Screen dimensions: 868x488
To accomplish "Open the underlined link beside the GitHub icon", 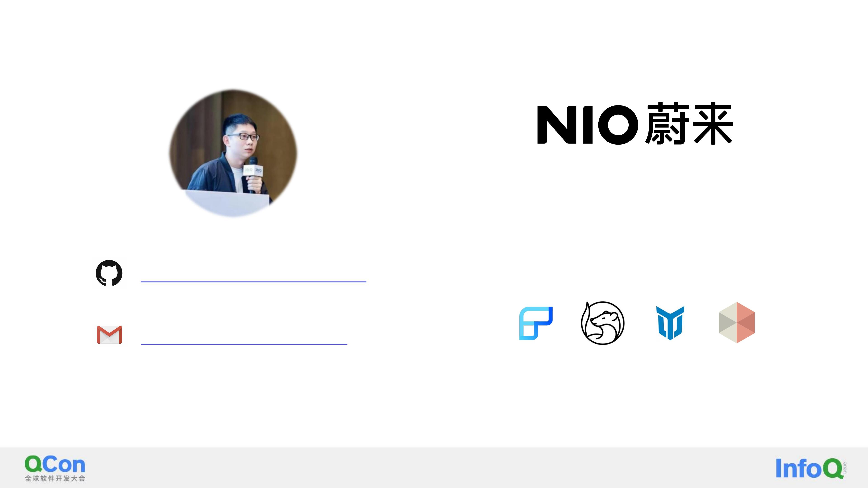I will tap(253, 281).
